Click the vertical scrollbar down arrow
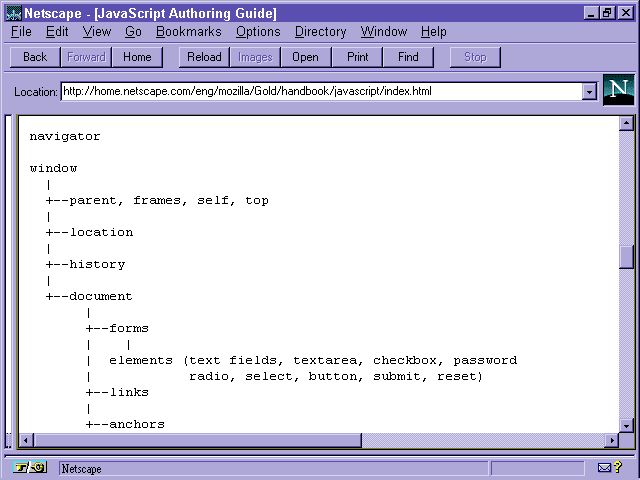The width and height of the screenshot is (640, 480). point(626,426)
